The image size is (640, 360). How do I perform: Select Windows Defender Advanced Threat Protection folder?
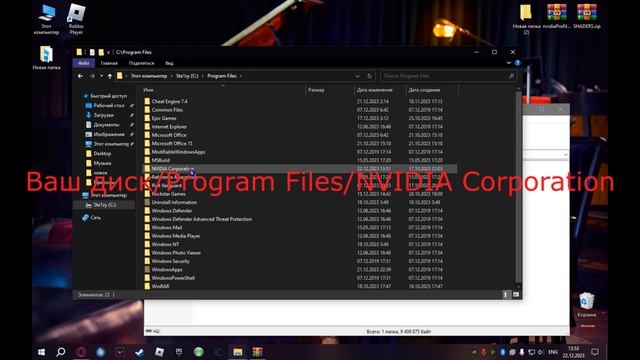point(202,219)
